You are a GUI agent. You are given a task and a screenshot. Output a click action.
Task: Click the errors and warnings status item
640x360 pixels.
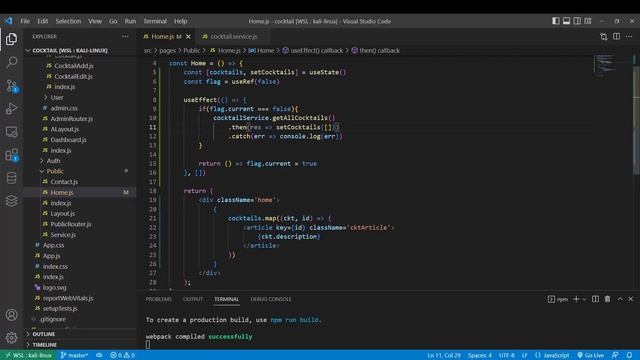point(122,355)
